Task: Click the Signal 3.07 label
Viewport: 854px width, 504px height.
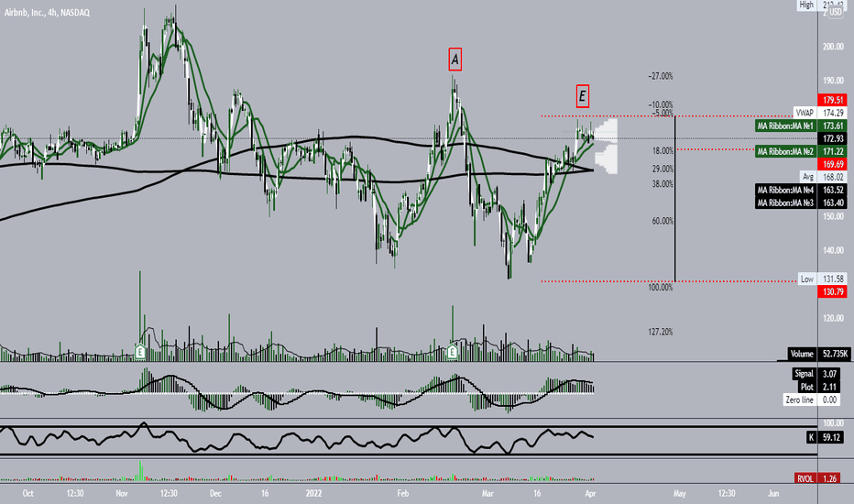Action: (816, 374)
